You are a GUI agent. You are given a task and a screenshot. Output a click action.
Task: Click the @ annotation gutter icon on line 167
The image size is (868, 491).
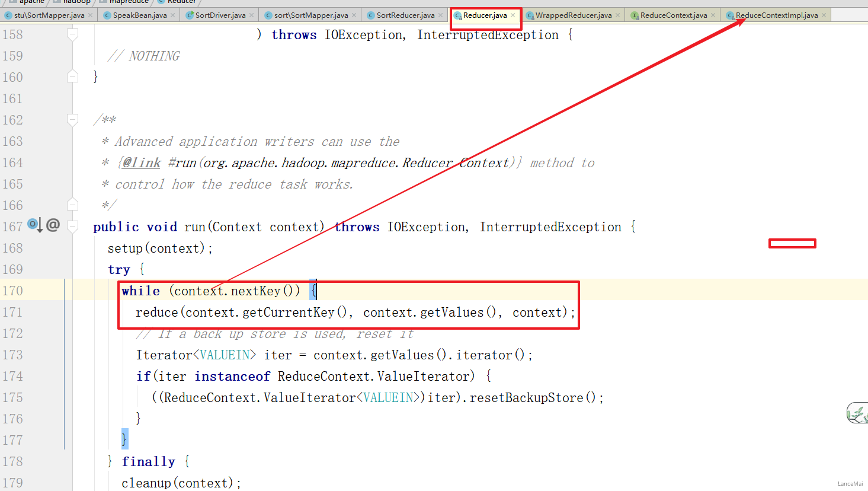click(x=53, y=225)
